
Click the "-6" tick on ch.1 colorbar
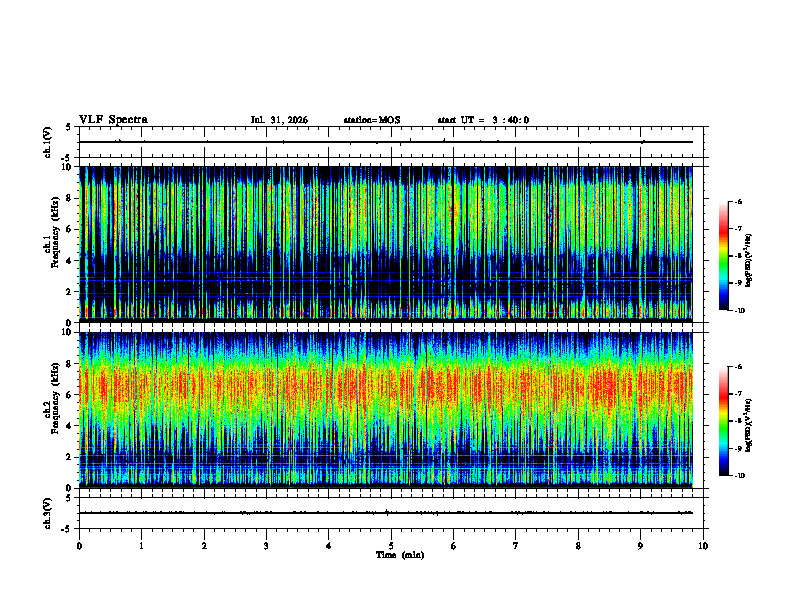tap(738, 201)
